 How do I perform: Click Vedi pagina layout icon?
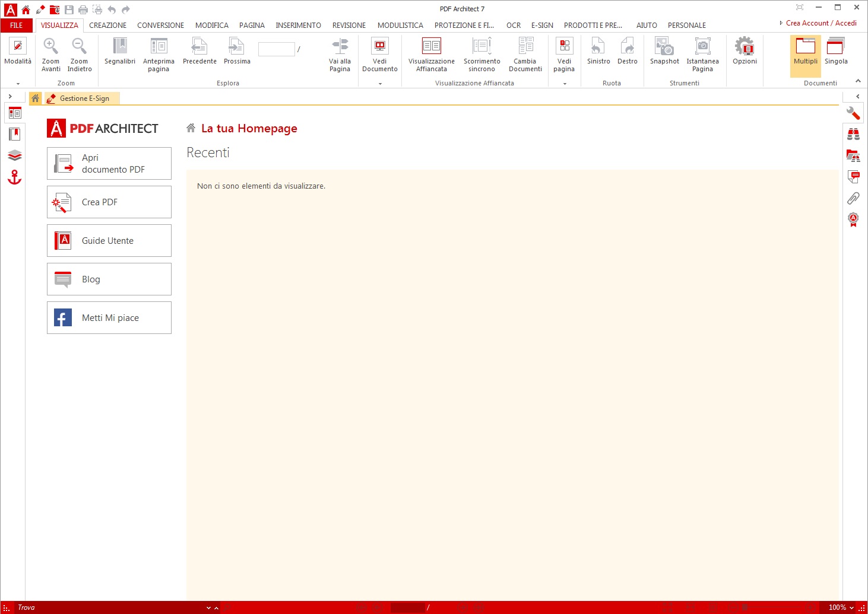tap(564, 46)
